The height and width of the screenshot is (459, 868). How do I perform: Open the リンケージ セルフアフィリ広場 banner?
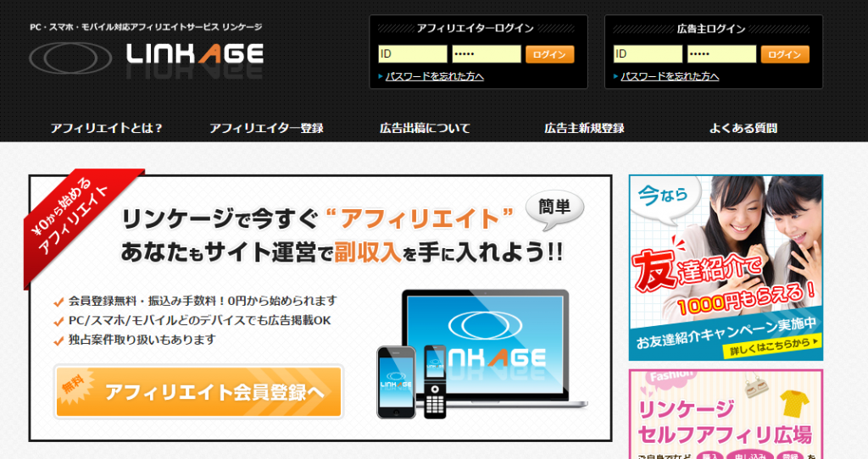point(726,414)
